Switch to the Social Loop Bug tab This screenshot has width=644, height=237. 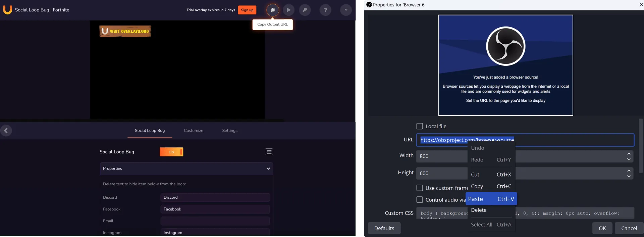click(x=150, y=131)
